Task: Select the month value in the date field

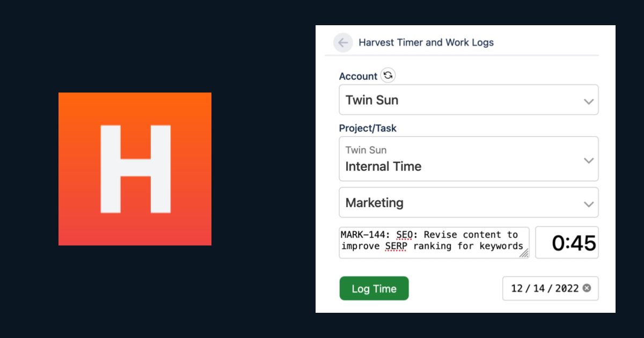Action: [x=517, y=289]
